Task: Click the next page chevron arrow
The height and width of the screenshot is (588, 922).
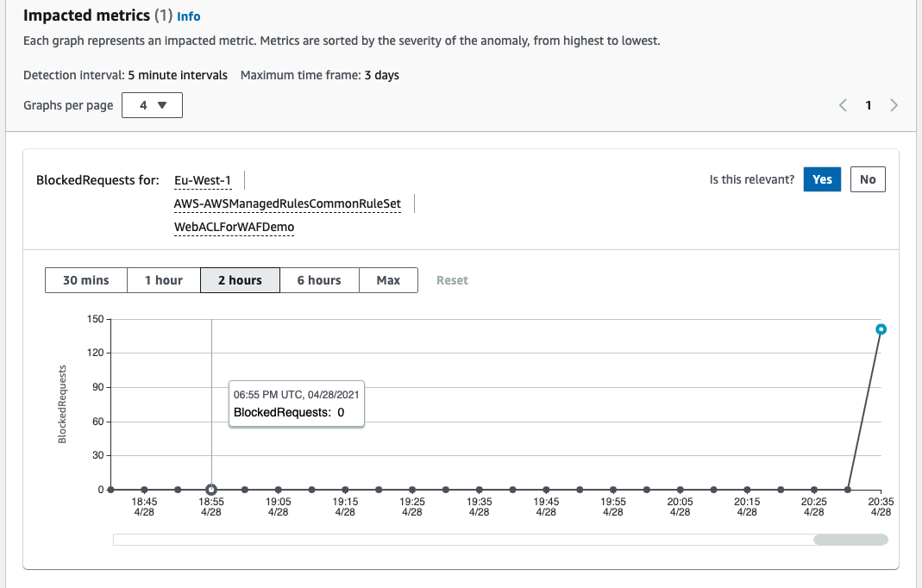Action: point(894,104)
